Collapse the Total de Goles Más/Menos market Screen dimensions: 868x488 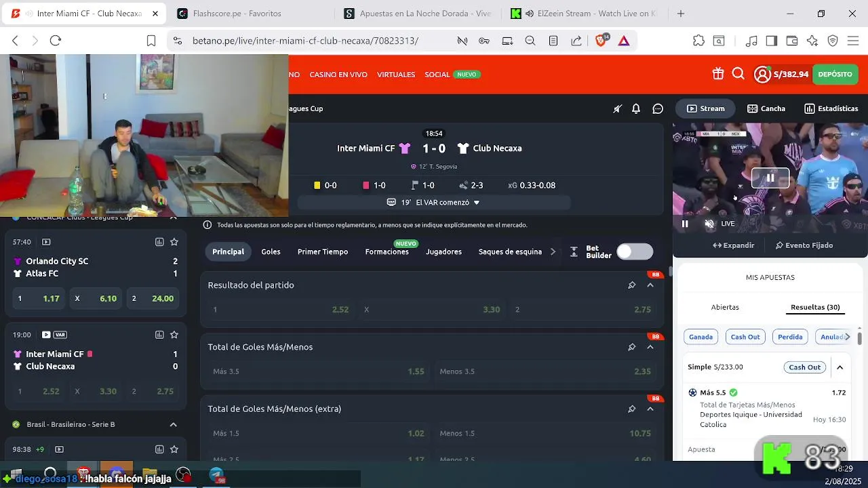[650, 347]
